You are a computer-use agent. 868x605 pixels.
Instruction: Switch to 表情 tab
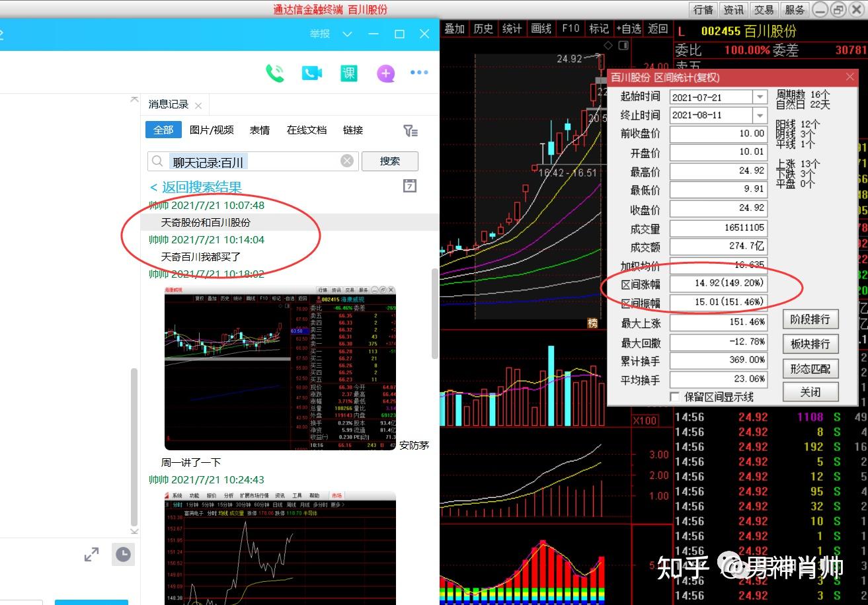(x=260, y=130)
